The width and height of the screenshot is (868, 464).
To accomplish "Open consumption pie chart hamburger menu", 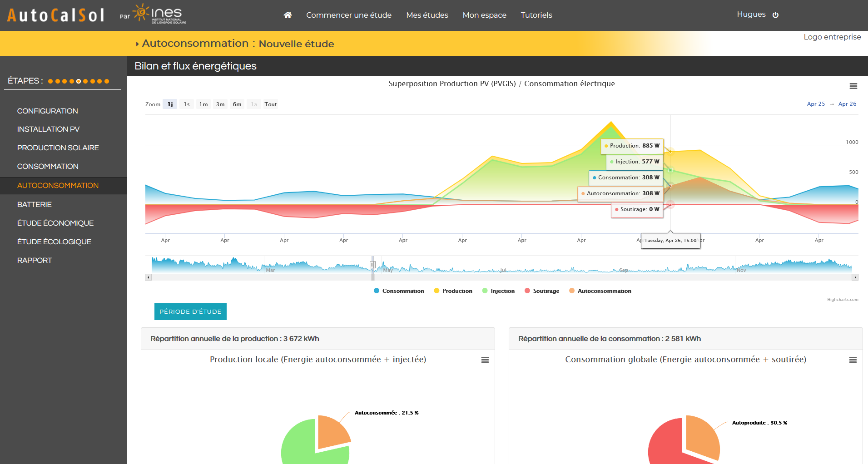I will [x=853, y=360].
